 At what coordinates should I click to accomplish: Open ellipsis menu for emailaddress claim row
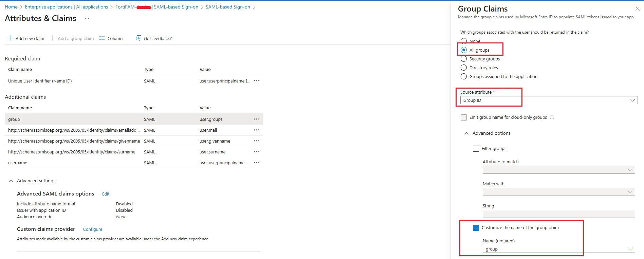click(257, 130)
